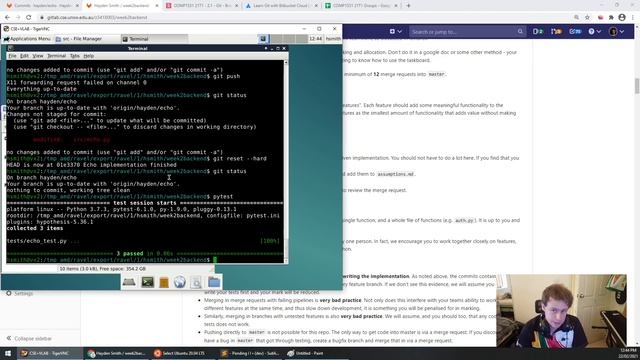Viewport: 640px width, 360px height.
Task: Open a new browser tab
Action: pyautogui.click(x=408, y=6)
